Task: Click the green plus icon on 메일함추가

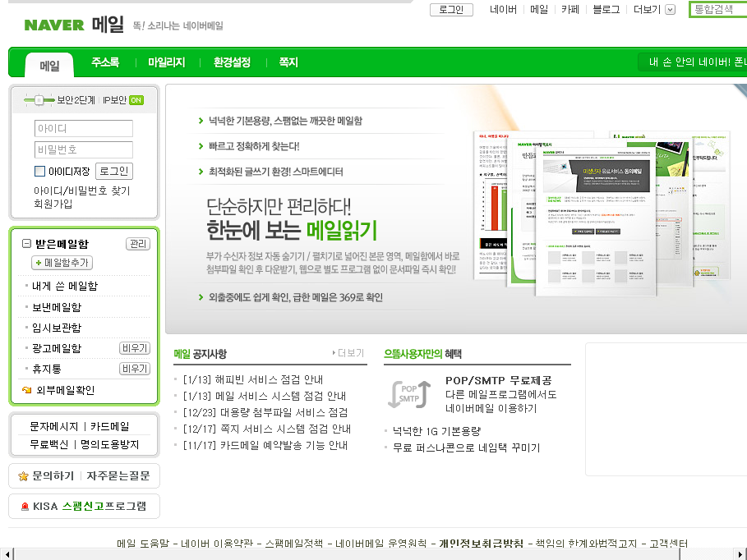Action: tap(38, 263)
